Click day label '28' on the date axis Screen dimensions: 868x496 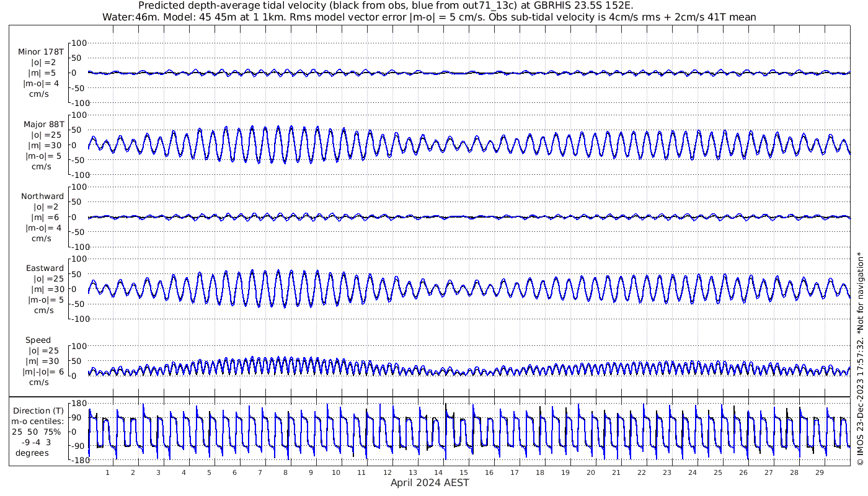coord(794,472)
